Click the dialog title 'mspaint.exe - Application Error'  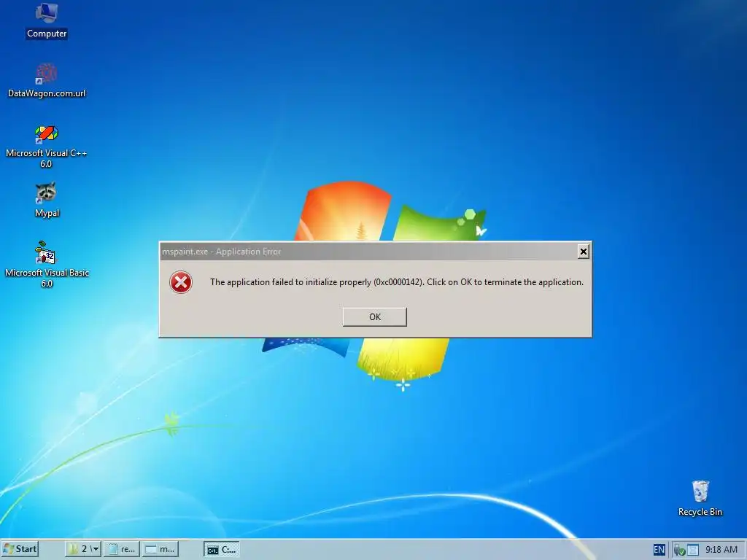(222, 252)
